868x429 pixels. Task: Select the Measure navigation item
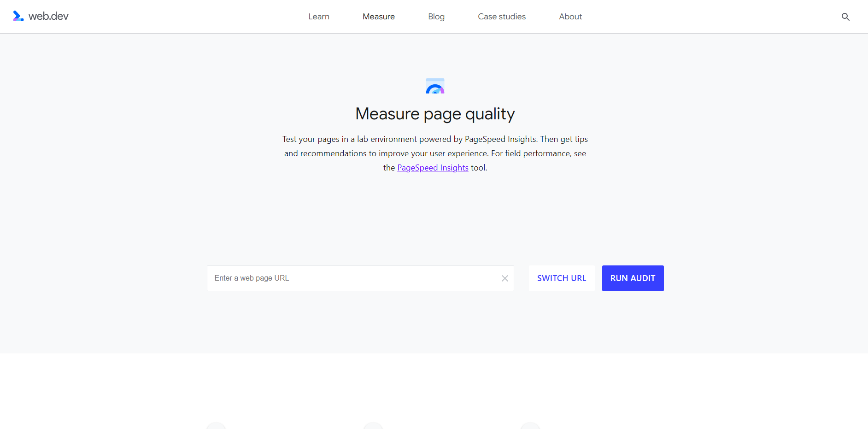[379, 17]
